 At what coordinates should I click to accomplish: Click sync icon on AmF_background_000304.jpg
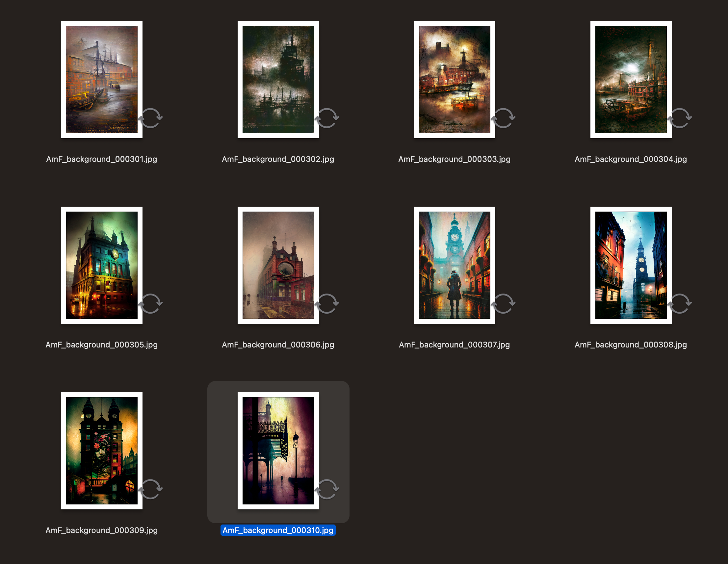pos(679,118)
